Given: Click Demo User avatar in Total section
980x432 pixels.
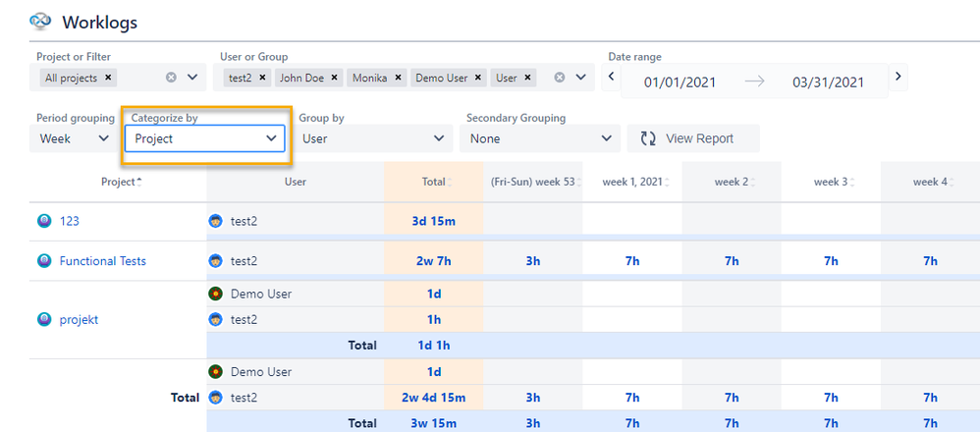Looking at the screenshot, I should (216, 372).
